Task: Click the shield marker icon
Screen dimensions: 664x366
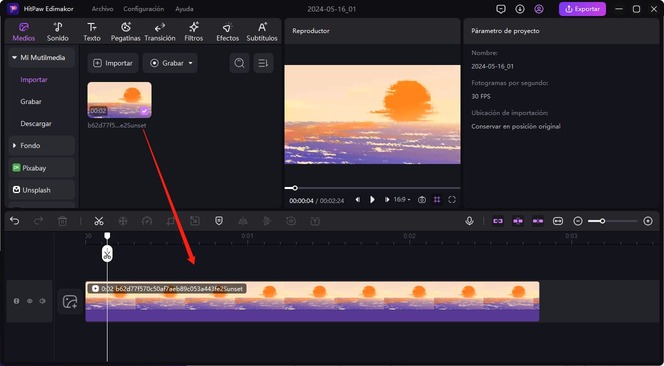Action: pyautogui.click(x=219, y=221)
